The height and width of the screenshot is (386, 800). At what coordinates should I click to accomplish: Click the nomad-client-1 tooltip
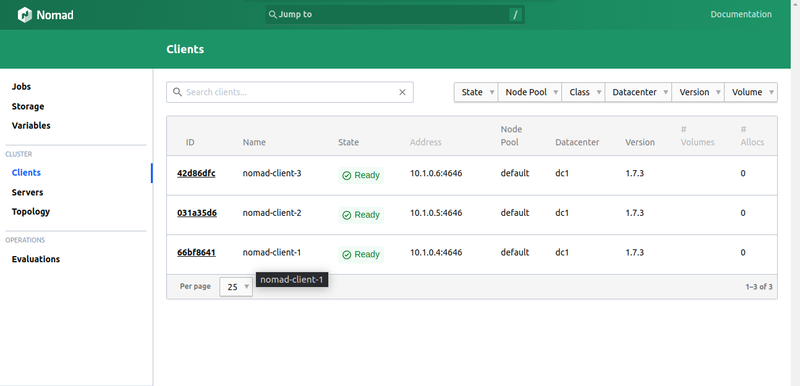pyautogui.click(x=292, y=279)
